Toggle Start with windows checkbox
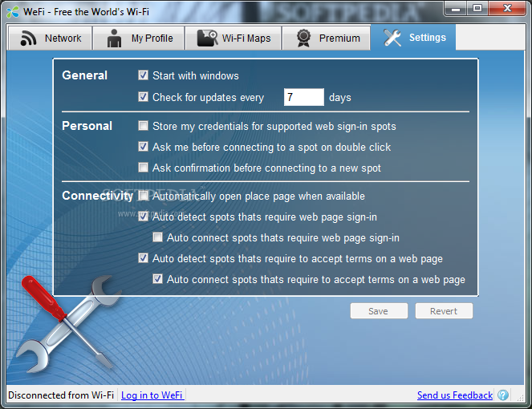Viewport: 532px width, 409px height. tap(143, 75)
